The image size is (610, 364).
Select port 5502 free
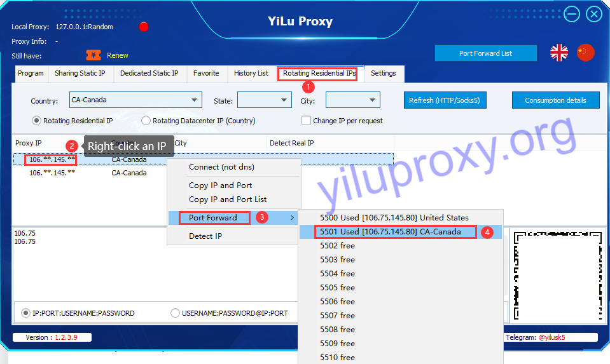point(401,246)
